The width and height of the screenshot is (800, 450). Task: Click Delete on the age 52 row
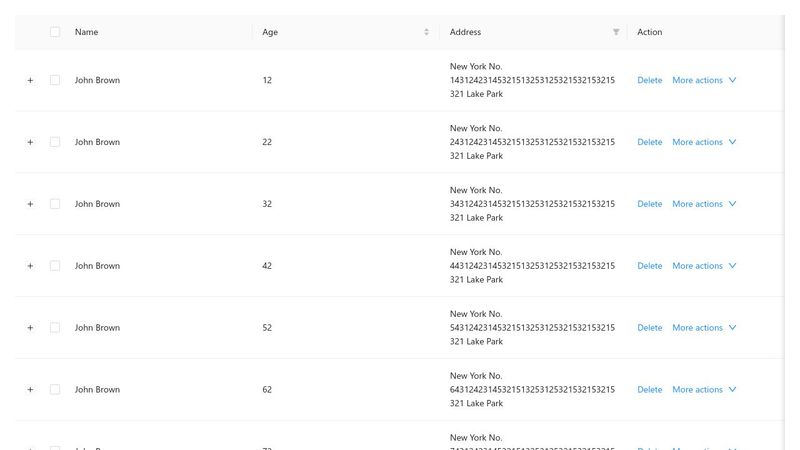[x=649, y=328]
